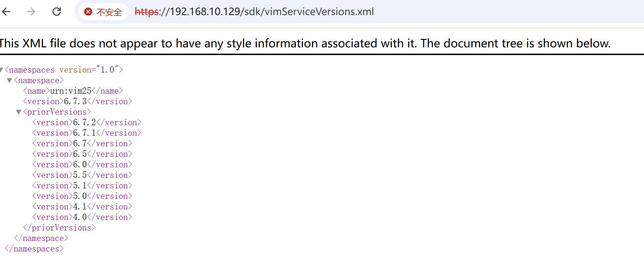644x262 pixels.
Task: Click the prior version 4.1 entry
Action: (x=82, y=207)
